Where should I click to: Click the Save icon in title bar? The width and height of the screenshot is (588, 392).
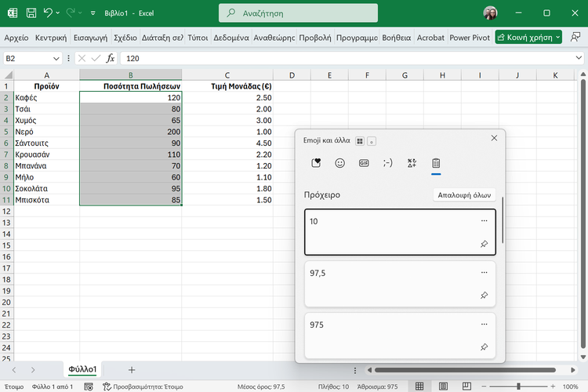[31, 13]
